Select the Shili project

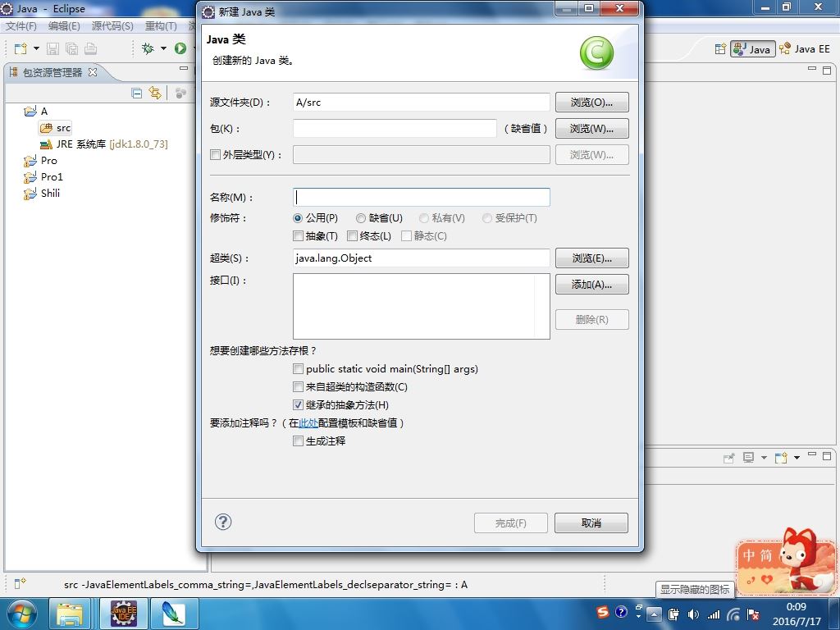pyautogui.click(x=42, y=194)
